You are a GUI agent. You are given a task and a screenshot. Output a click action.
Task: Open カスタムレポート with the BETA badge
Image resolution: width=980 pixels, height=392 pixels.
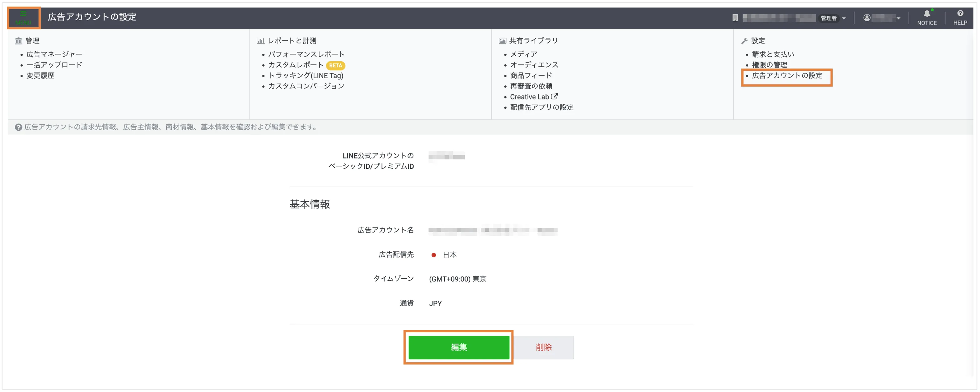296,65
